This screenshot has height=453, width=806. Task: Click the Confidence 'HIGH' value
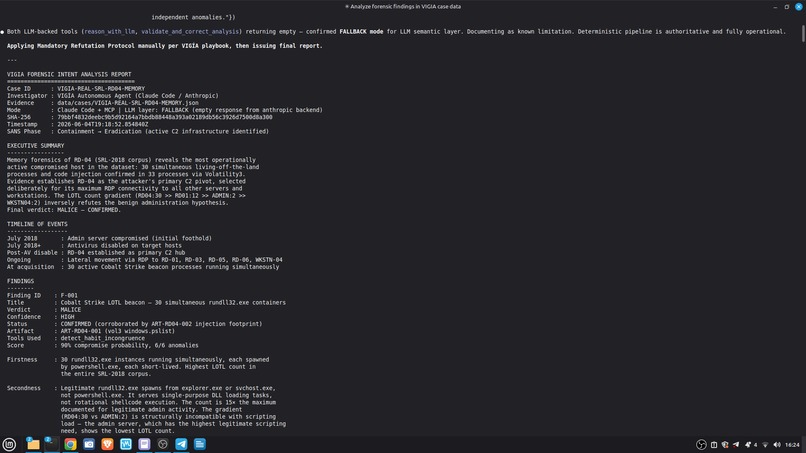tap(67, 317)
